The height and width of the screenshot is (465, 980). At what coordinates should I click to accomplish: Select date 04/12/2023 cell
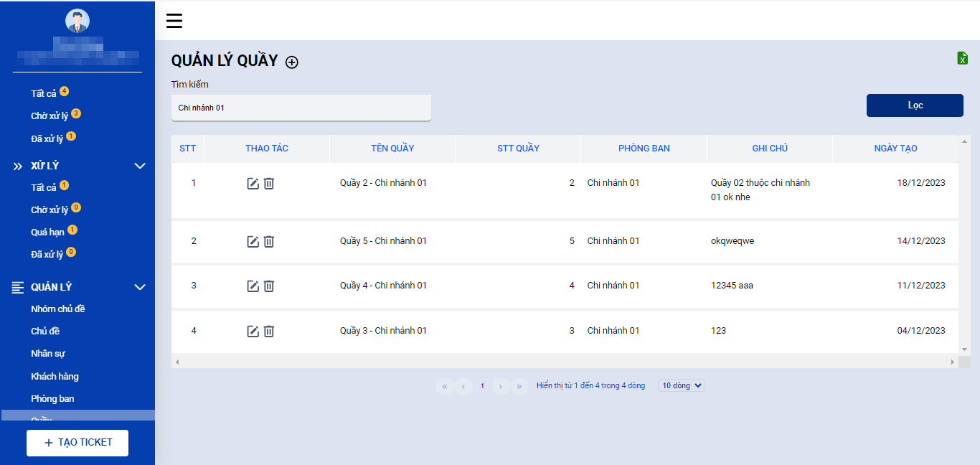click(x=921, y=331)
